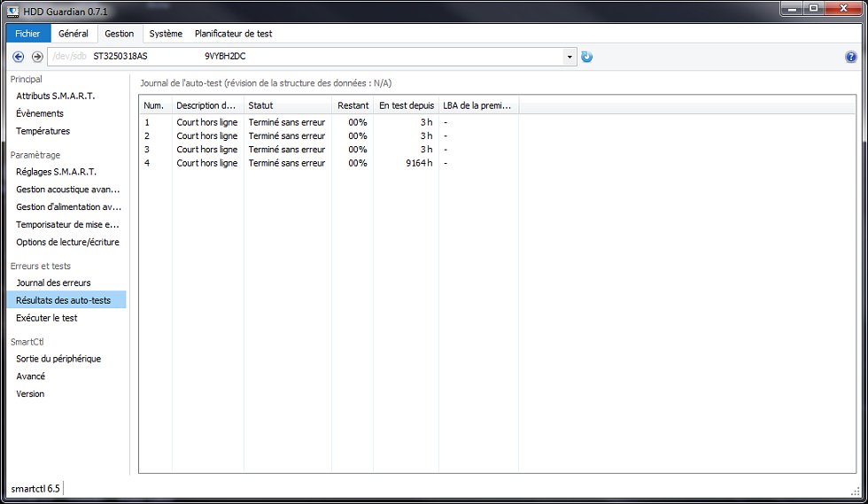Select the ST3250318AS device combo box
The height and width of the screenshot is (504, 868).
312,57
